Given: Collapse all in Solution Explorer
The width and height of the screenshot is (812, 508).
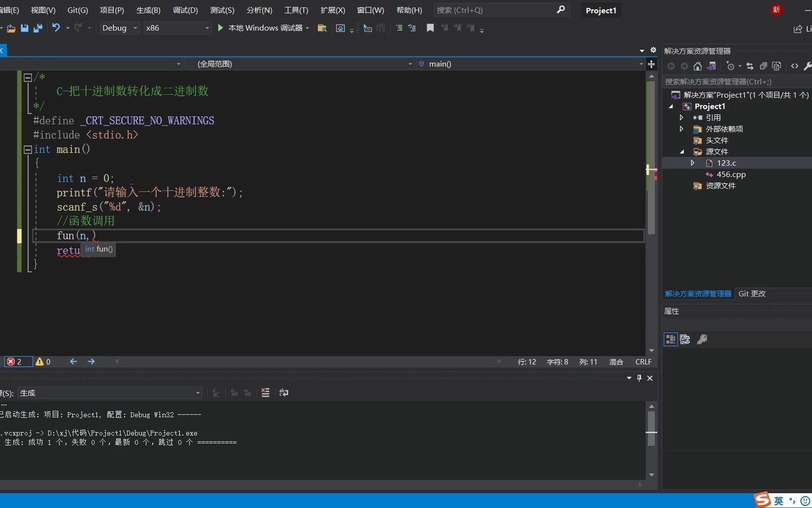Looking at the screenshot, I should (763, 66).
